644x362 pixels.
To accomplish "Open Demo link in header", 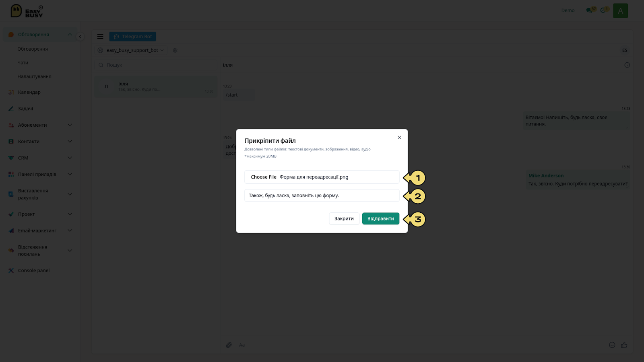I will coord(568,10).
